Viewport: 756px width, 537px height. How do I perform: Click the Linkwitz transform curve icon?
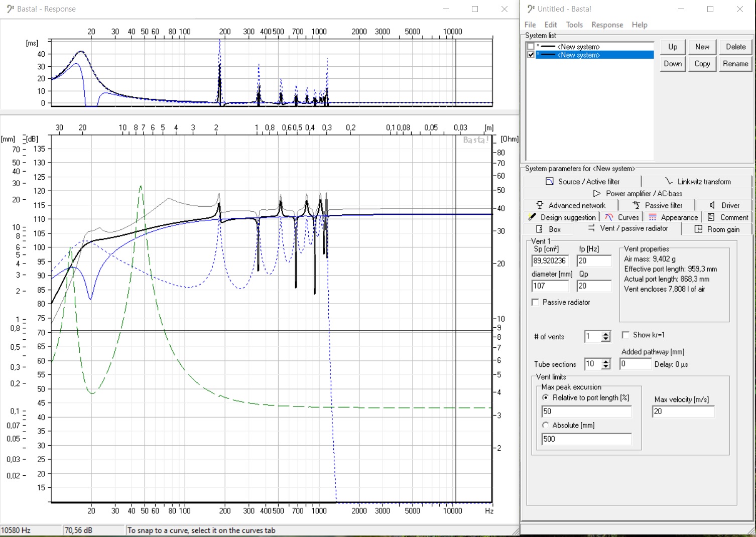point(669,181)
